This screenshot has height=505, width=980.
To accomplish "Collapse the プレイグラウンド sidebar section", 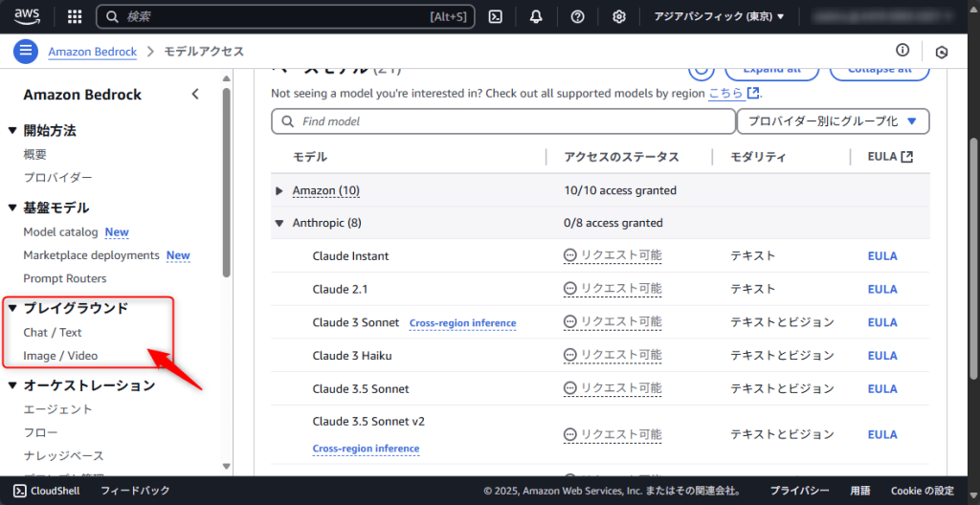I will coord(12,308).
